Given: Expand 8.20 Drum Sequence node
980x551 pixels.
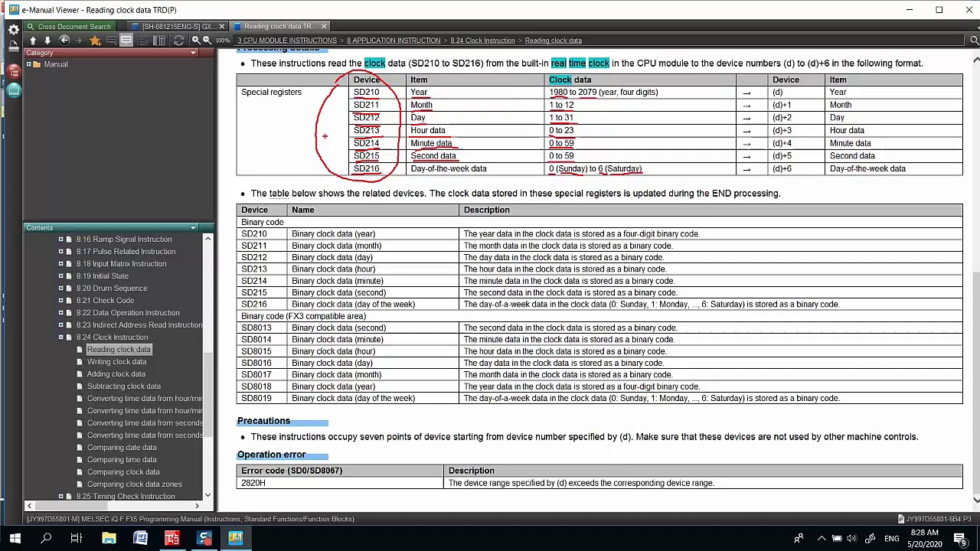Looking at the screenshot, I should coord(60,288).
